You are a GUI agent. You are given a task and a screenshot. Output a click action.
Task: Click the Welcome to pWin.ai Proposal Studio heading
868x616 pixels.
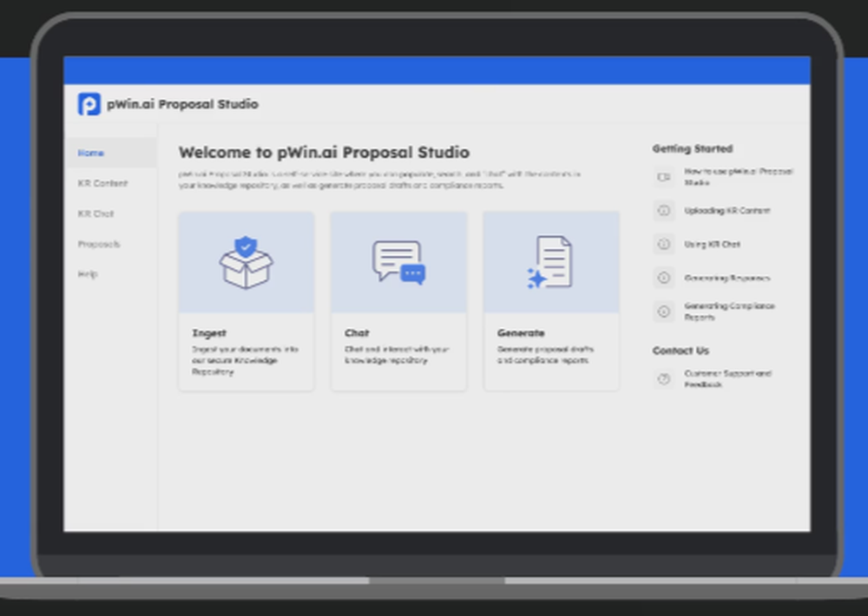[x=324, y=152]
